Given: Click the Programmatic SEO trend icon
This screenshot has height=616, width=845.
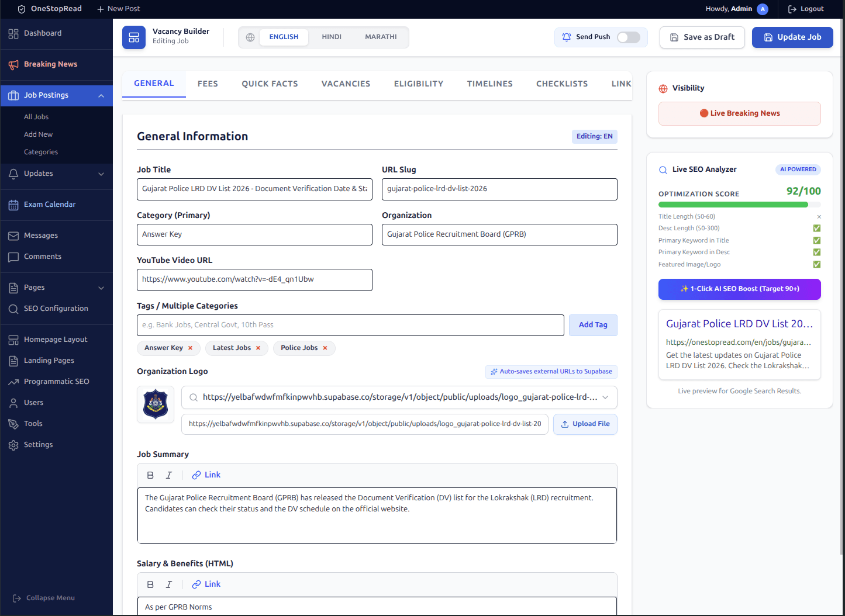Looking at the screenshot, I should tap(13, 382).
